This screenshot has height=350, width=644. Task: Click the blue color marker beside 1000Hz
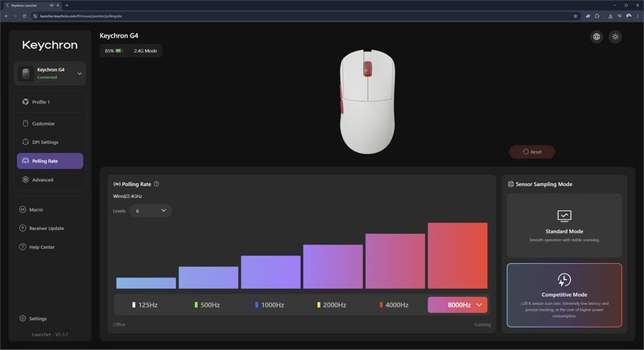click(257, 305)
